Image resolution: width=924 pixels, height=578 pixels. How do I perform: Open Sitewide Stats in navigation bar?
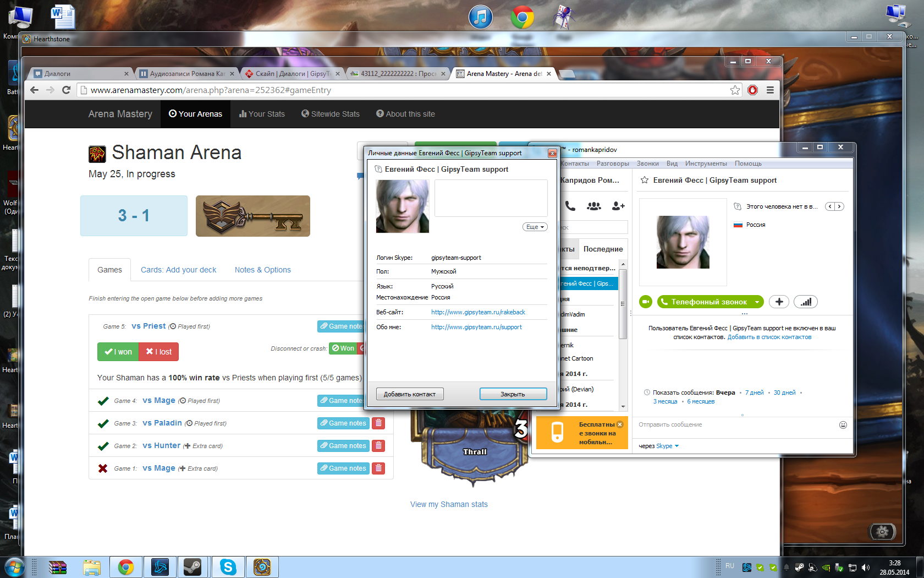[x=330, y=114]
